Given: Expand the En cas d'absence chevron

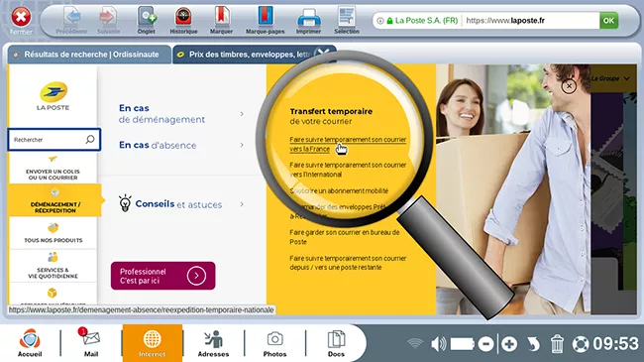Looking at the screenshot, I should click(x=242, y=145).
